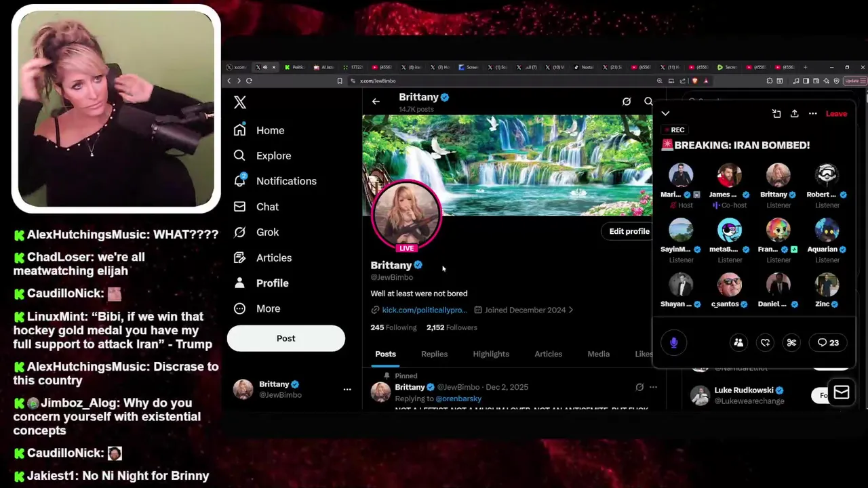Open Home in the X sidebar

(x=259, y=130)
